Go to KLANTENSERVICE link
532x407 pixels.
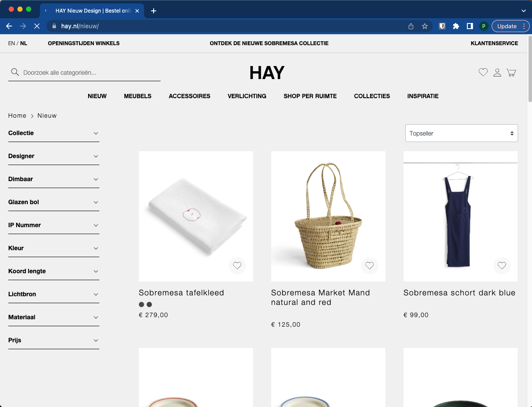[494, 43]
